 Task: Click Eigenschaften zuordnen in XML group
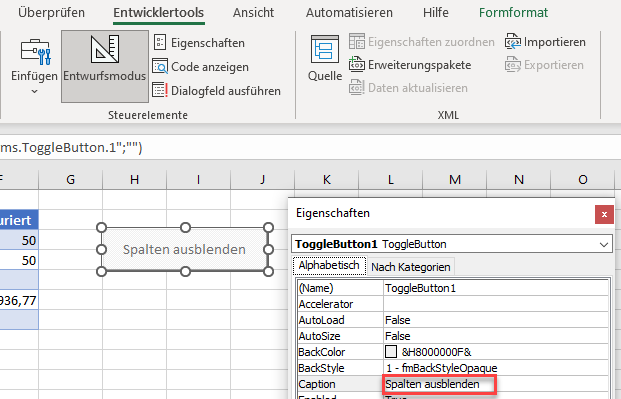[422, 42]
